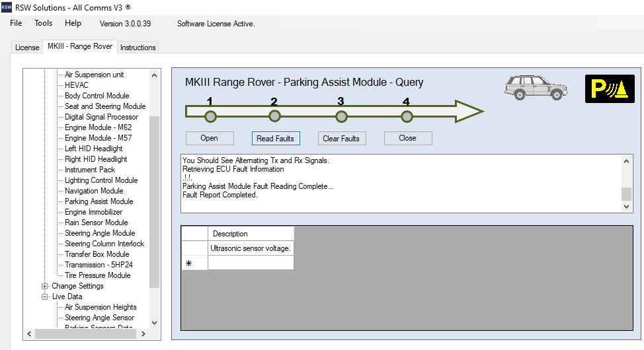Viewport: 644px width, 350px height.
Task: Select Tire Pressure Module entry
Action: tap(98, 275)
